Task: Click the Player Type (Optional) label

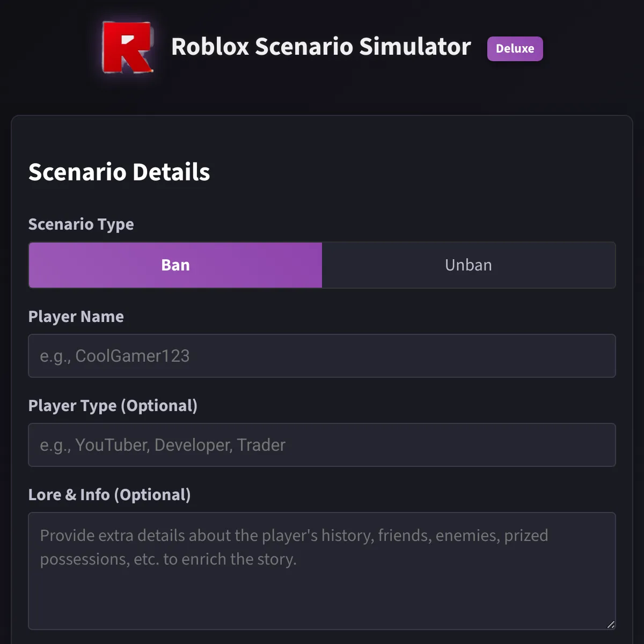Action: [x=113, y=406]
